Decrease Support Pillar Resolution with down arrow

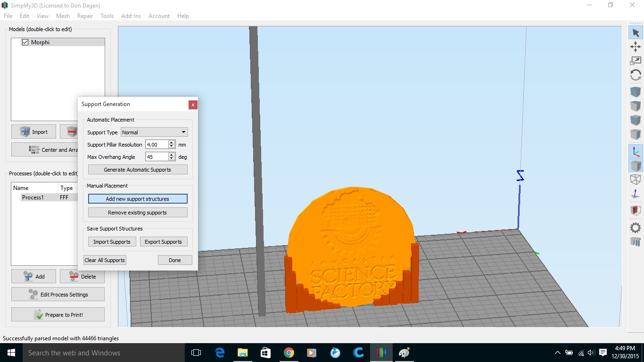pos(172,147)
